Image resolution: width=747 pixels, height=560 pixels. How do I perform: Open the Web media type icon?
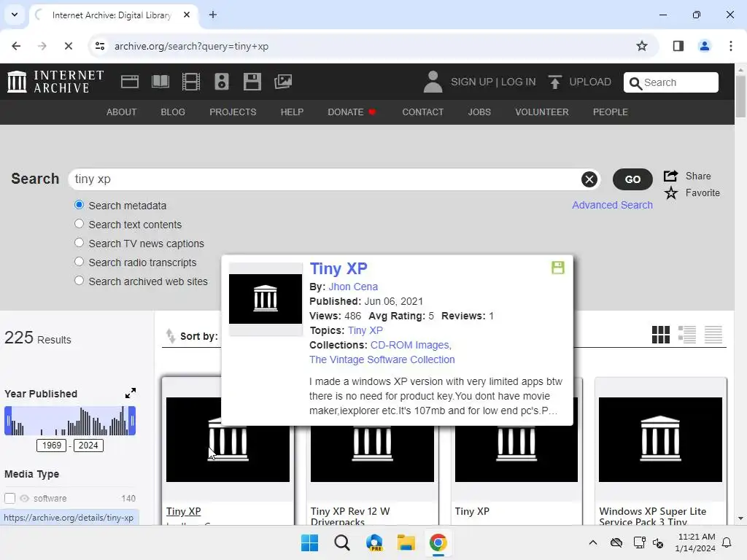click(130, 82)
